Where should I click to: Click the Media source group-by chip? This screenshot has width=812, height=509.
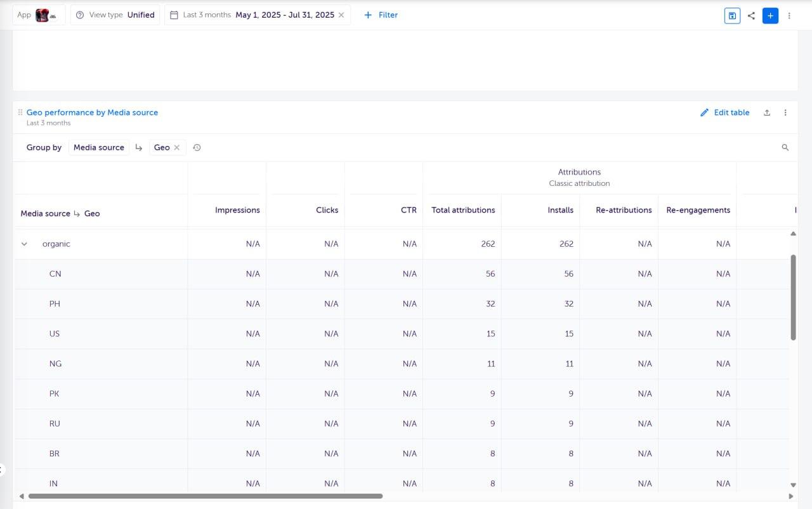(98, 147)
